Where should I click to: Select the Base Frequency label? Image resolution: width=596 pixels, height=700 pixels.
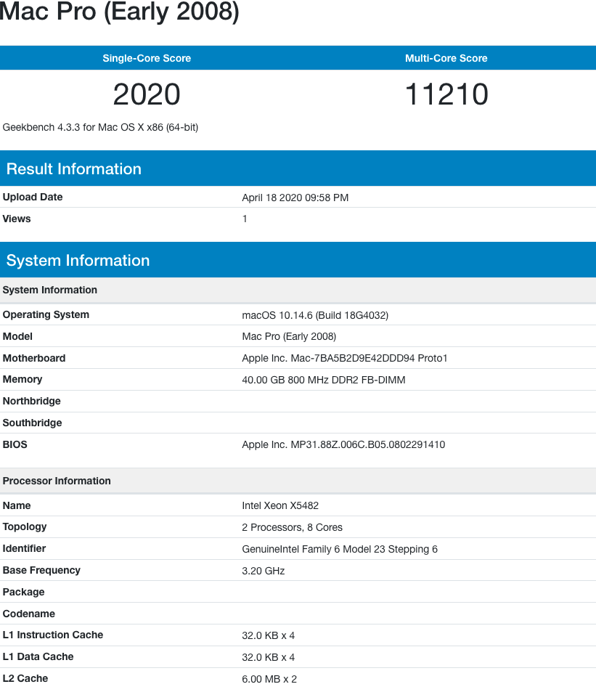pos(41,570)
